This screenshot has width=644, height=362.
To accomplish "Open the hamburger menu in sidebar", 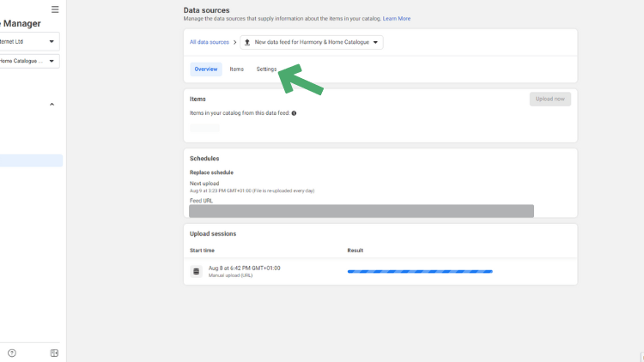I will click(55, 9).
